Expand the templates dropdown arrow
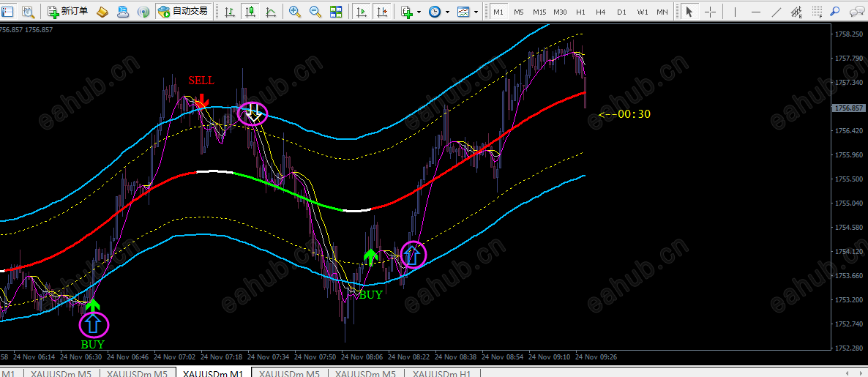Image resolution: width=868 pixels, height=377 pixels. 476,12
